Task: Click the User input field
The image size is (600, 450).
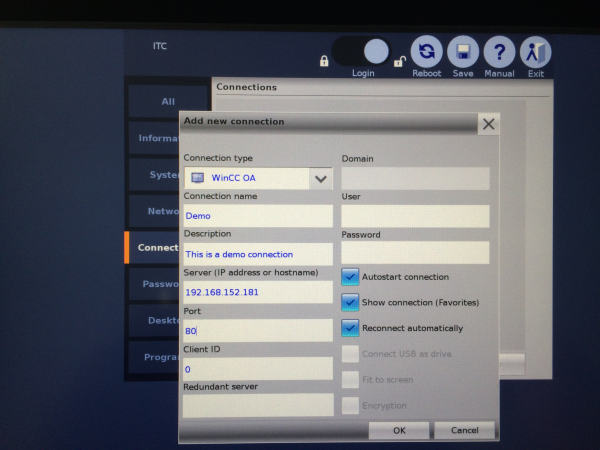Action: (415, 216)
